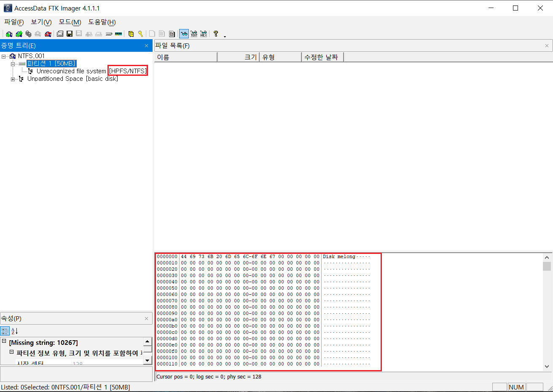553x392 pixels.
Task: Click the Export Logical Image icon
Action: (79, 34)
